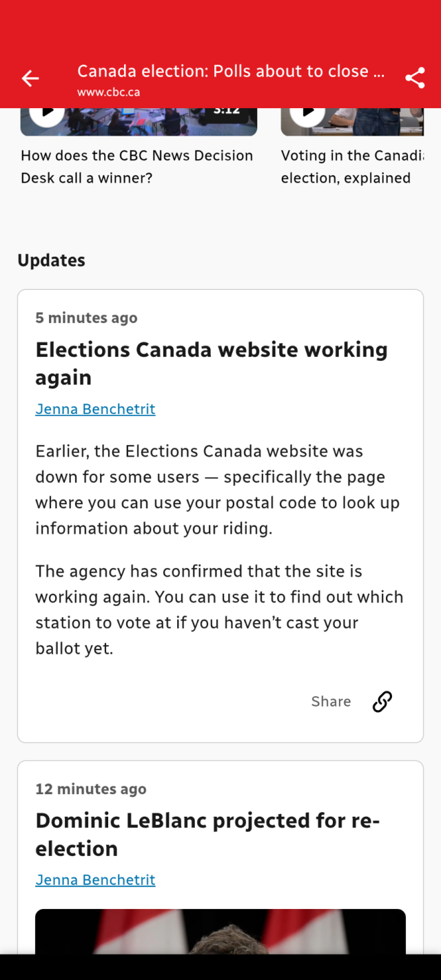Open the share icon in top bar
The height and width of the screenshot is (980, 441).
coord(415,78)
